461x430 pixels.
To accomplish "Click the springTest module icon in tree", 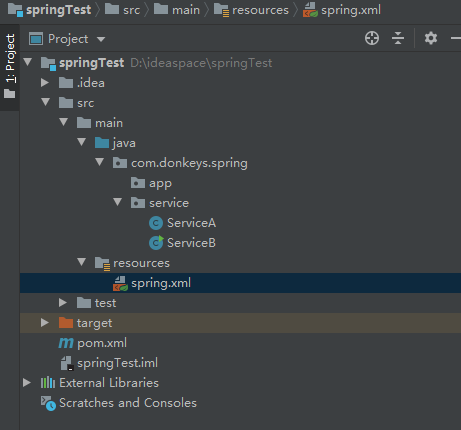I will [x=48, y=63].
